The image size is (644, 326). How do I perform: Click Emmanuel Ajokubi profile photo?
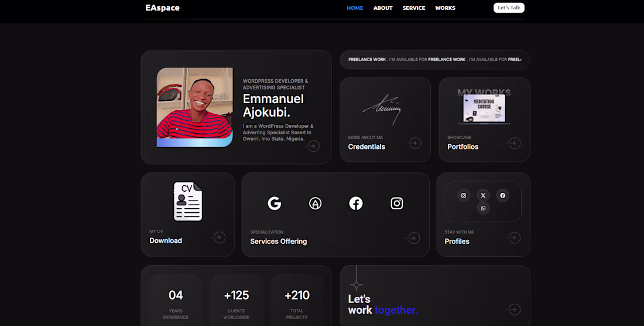(195, 107)
